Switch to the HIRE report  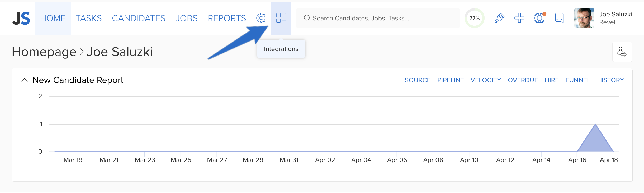point(552,80)
